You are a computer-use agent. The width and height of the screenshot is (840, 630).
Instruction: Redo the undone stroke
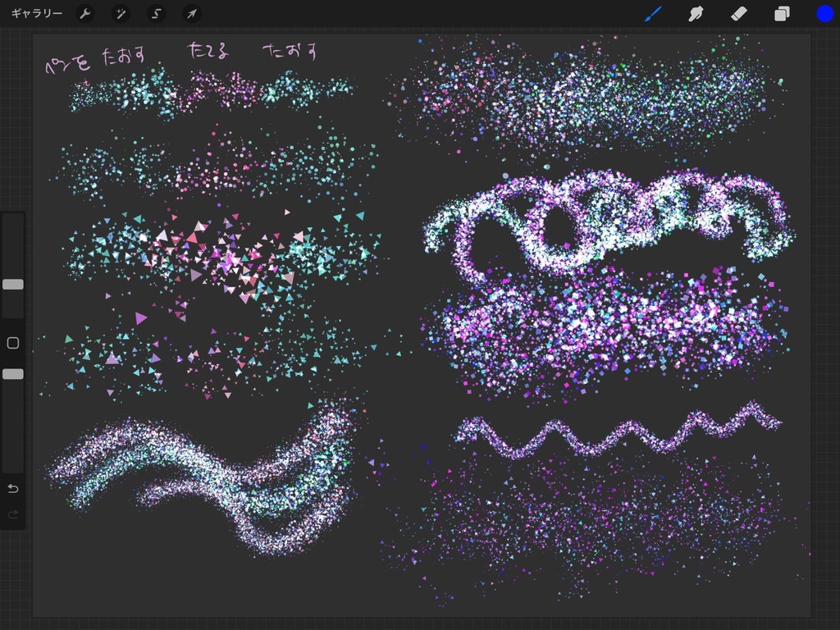click(x=11, y=515)
